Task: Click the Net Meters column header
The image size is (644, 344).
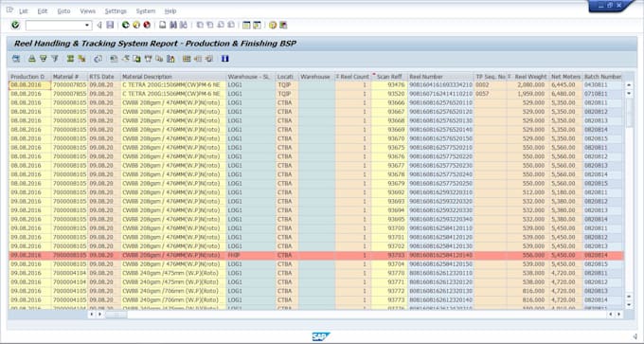Action: tap(566, 77)
